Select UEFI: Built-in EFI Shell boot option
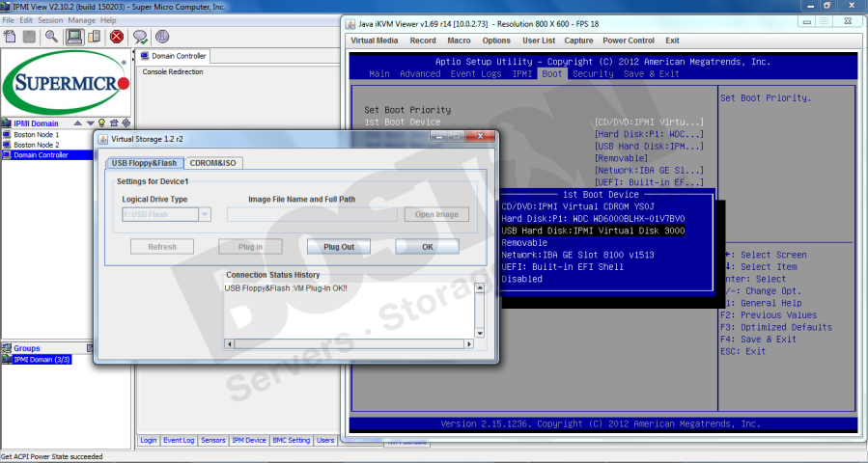The image size is (868, 463). (x=563, y=267)
